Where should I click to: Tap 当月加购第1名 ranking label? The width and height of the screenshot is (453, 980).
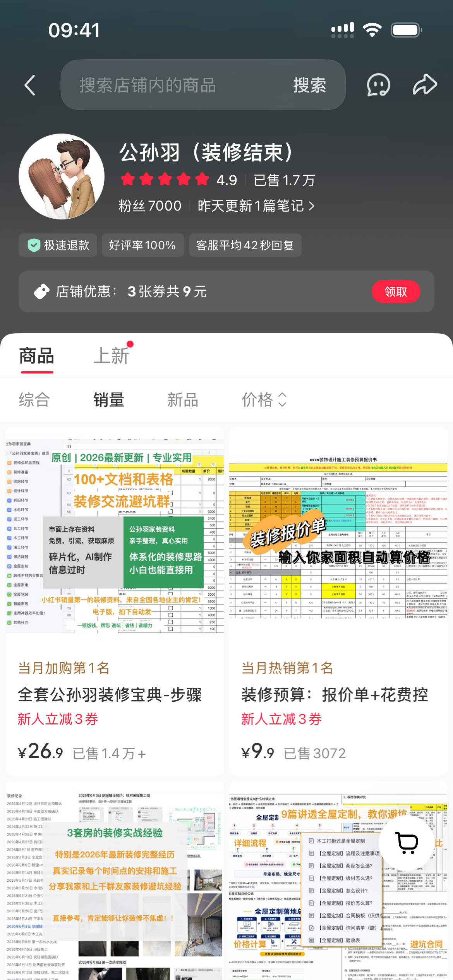(64, 668)
